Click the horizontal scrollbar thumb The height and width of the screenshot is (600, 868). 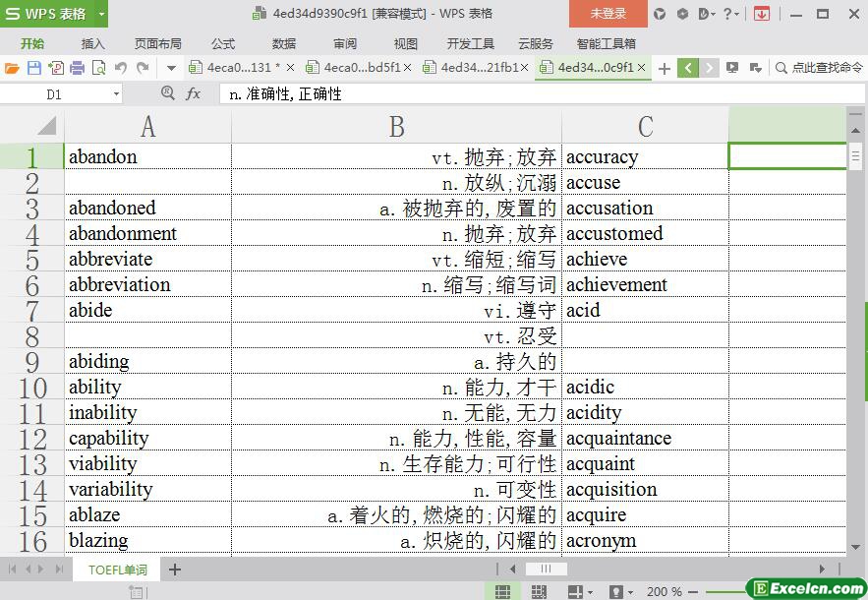pyautogui.click(x=546, y=569)
